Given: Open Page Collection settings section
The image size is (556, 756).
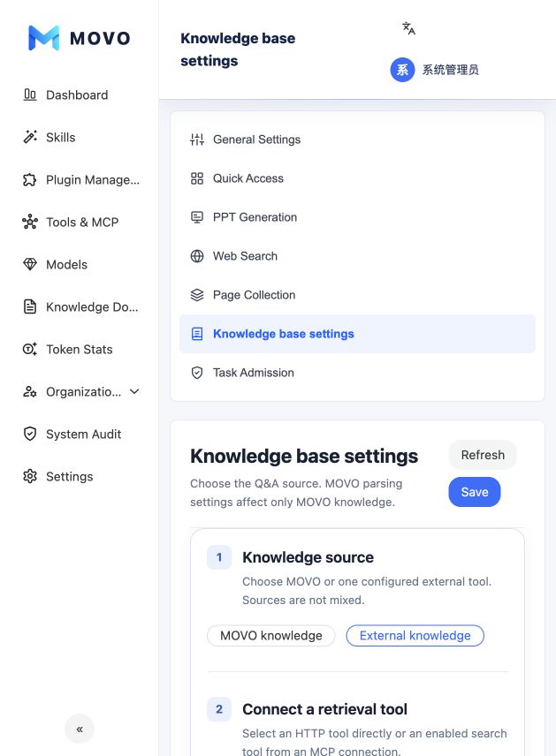Looking at the screenshot, I should click(357, 295).
